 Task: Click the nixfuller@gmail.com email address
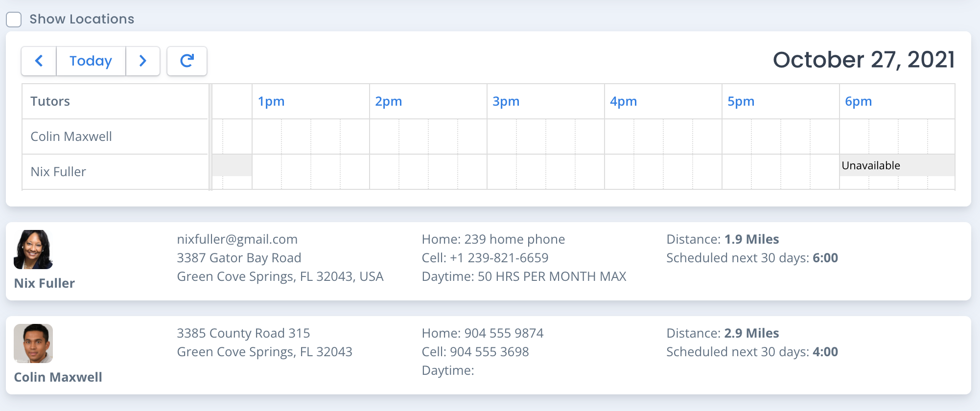[237, 239]
